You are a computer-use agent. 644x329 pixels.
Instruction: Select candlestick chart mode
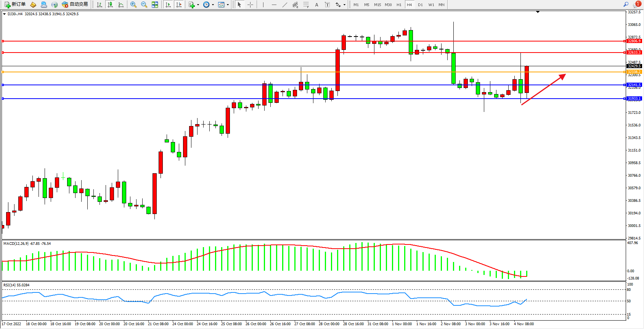click(110, 5)
